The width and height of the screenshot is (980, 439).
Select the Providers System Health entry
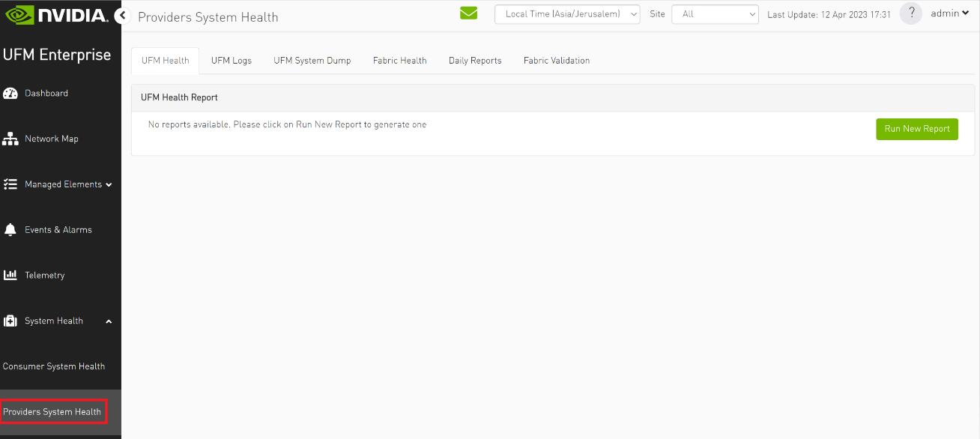pyautogui.click(x=52, y=411)
